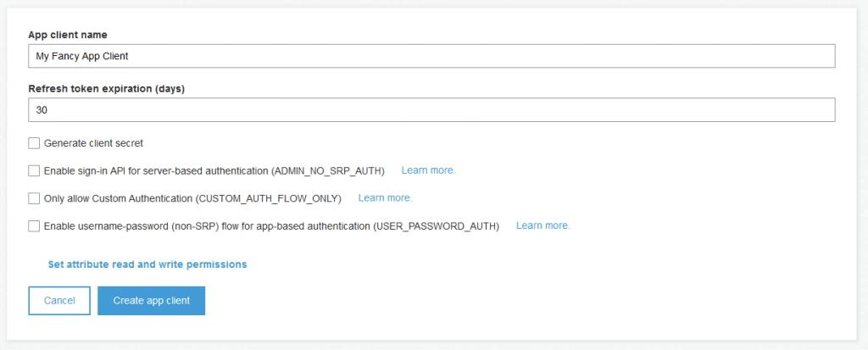Click the App client name input field
Viewport: 868px width, 350px height.
pyautogui.click(x=431, y=56)
